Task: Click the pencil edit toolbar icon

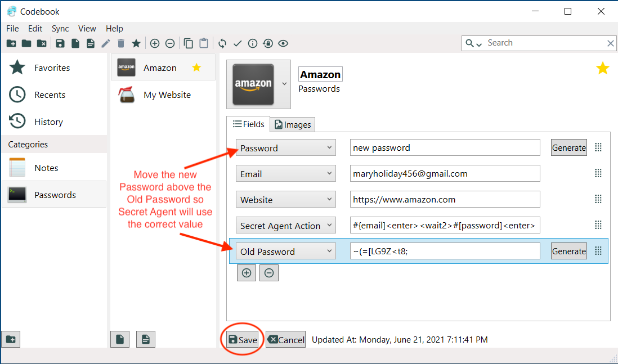Action: click(x=106, y=43)
